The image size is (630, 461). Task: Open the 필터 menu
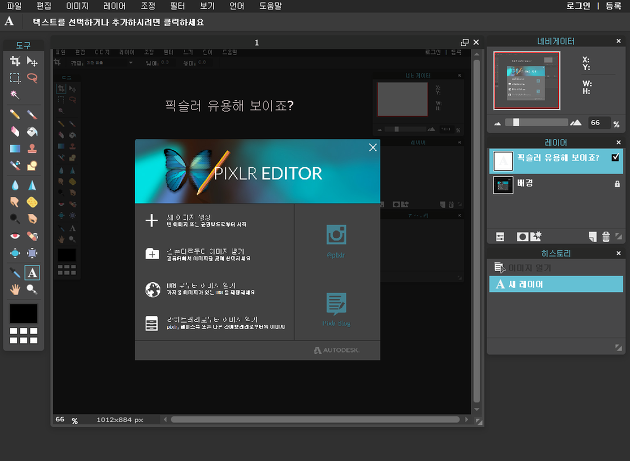(177, 6)
